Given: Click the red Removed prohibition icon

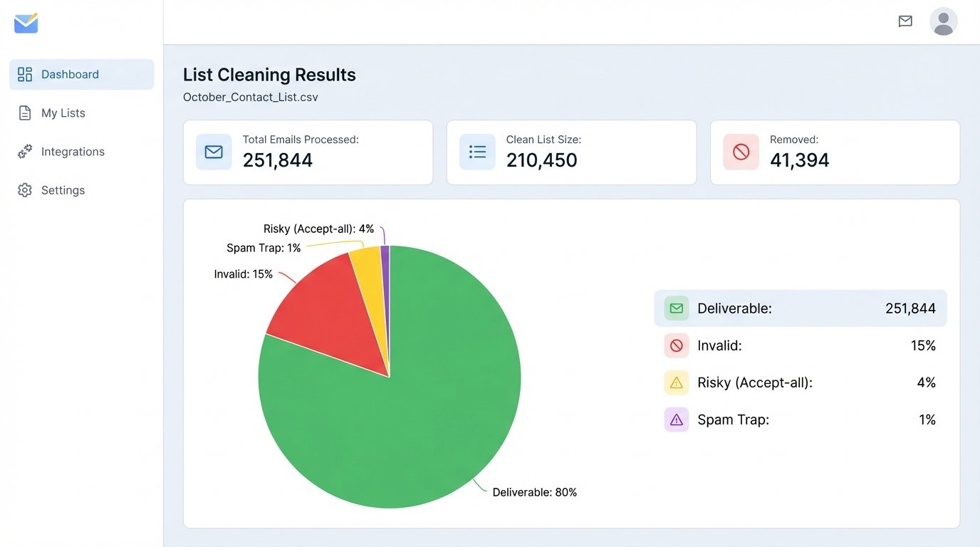Looking at the screenshot, I should (740, 152).
